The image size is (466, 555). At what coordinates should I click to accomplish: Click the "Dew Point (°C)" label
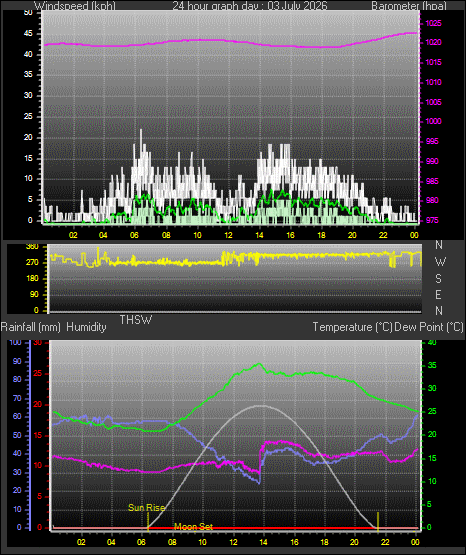(429, 327)
